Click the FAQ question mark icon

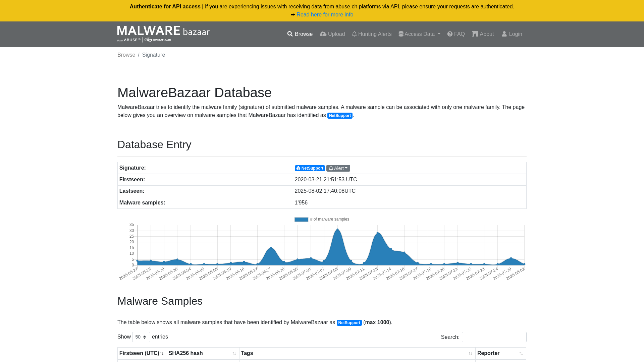pos(450,34)
